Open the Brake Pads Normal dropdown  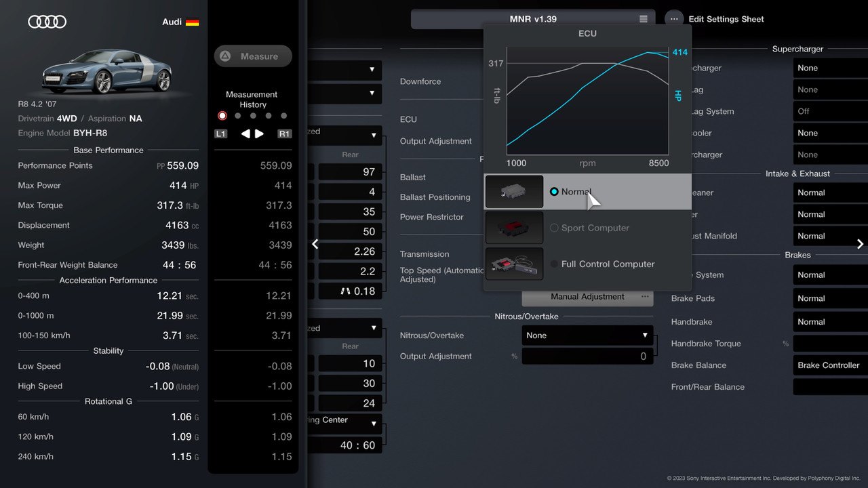(830, 298)
